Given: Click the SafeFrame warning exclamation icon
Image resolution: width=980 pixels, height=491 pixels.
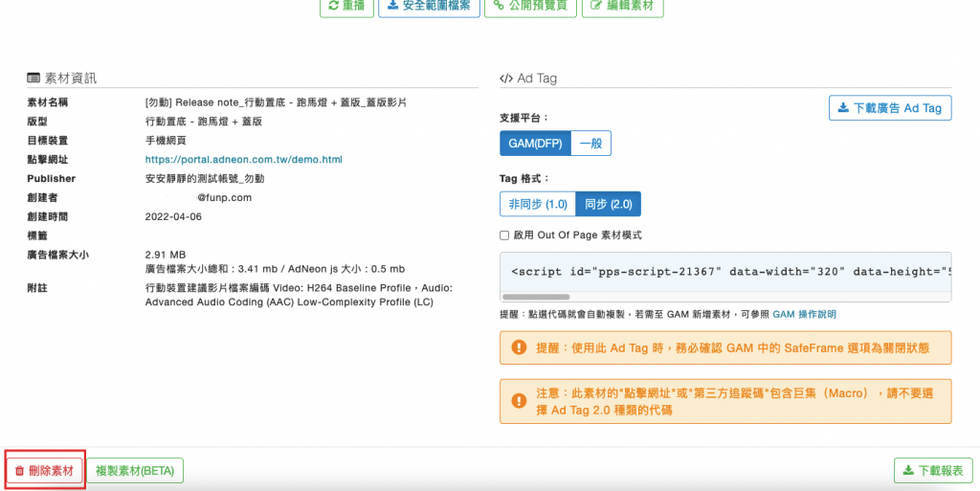Looking at the screenshot, I should tap(519, 347).
